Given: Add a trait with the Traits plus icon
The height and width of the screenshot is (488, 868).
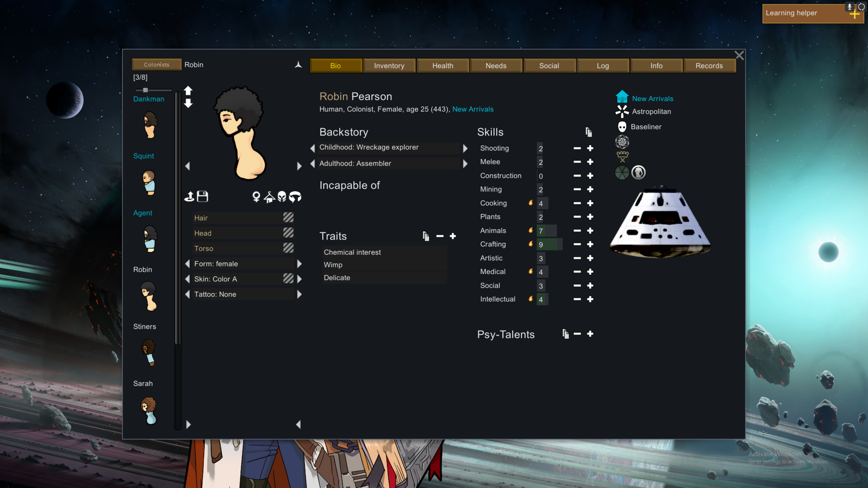Looking at the screenshot, I should [x=453, y=236].
